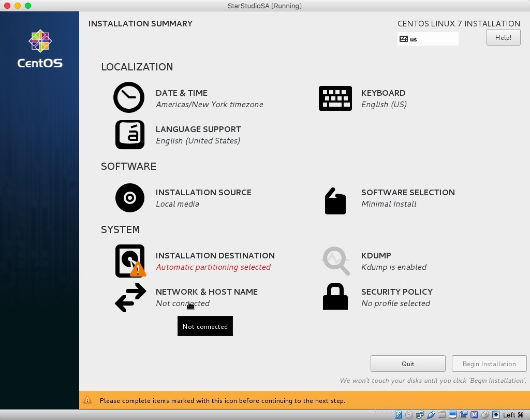Click VirtualBox USB status icon
530x420 pixels.
[x=431, y=415]
